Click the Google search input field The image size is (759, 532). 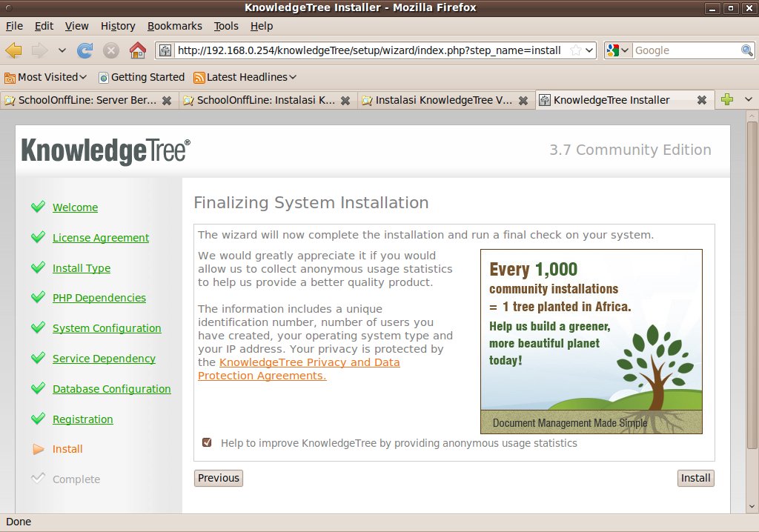coord(686,50)
